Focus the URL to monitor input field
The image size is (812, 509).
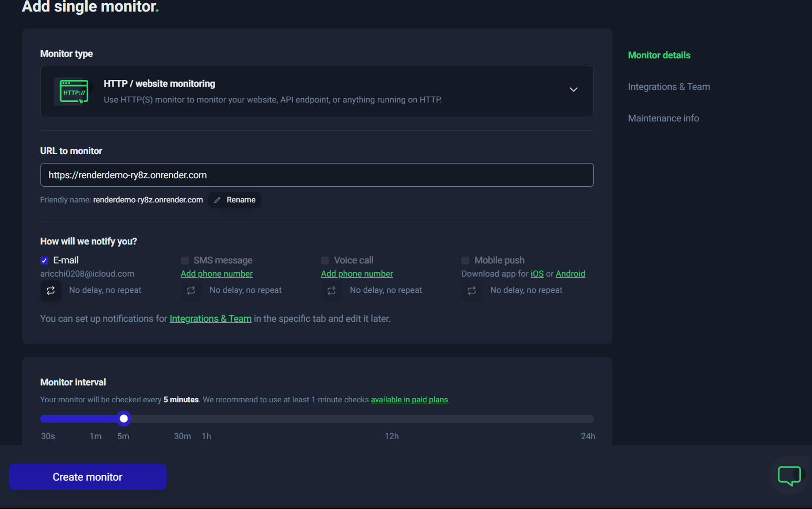[x=317, y=175]
